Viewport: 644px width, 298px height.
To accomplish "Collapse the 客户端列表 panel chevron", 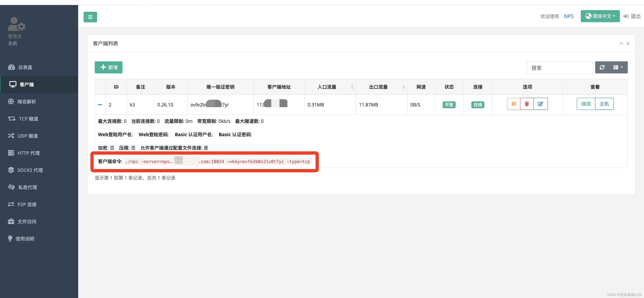I will click(x=621, y=44).
